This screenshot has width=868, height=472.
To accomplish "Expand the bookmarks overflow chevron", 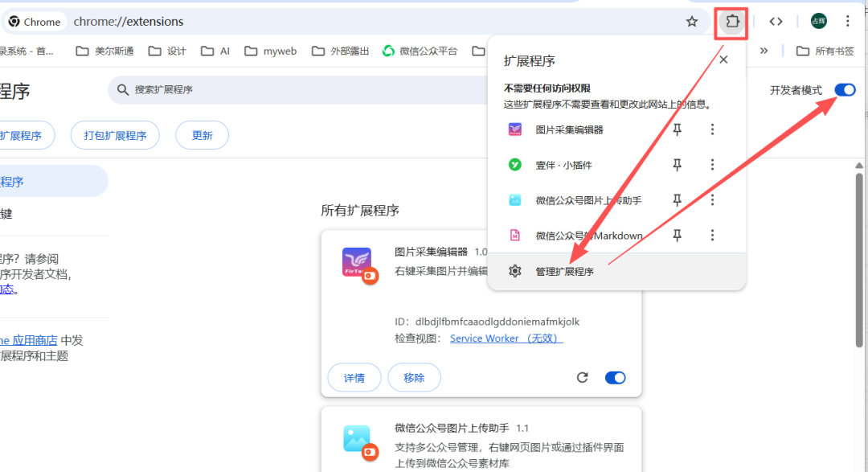I will point(764,50).
